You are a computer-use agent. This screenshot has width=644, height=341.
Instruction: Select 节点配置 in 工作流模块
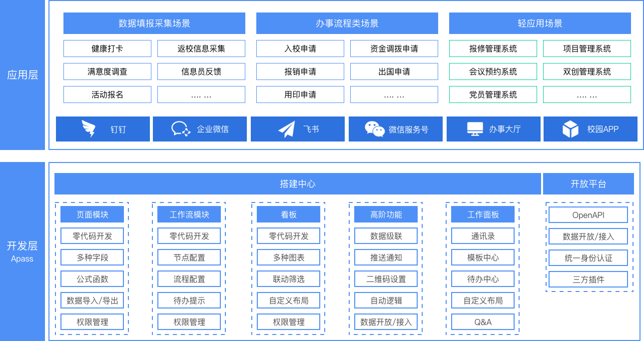[x=189, y=257]
